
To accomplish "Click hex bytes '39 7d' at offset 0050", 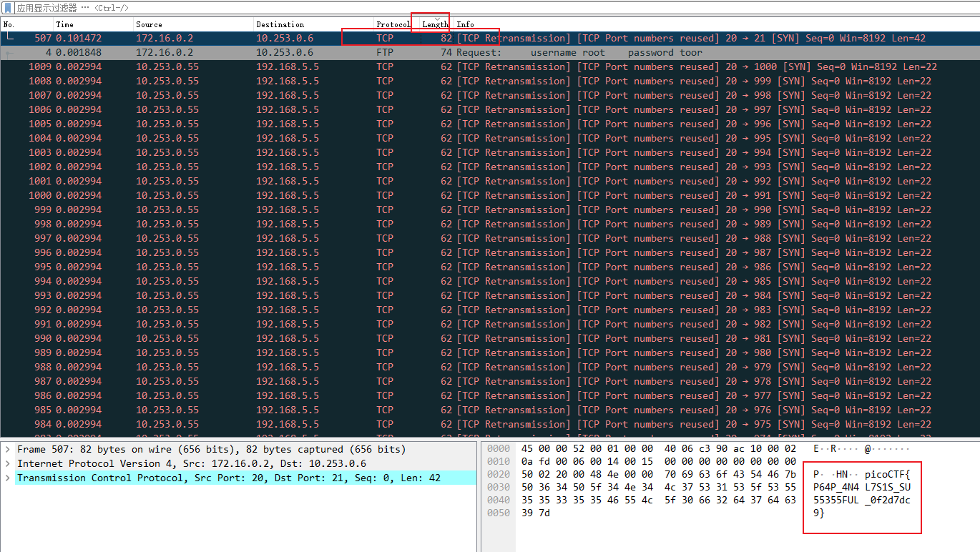I will 536,513.
